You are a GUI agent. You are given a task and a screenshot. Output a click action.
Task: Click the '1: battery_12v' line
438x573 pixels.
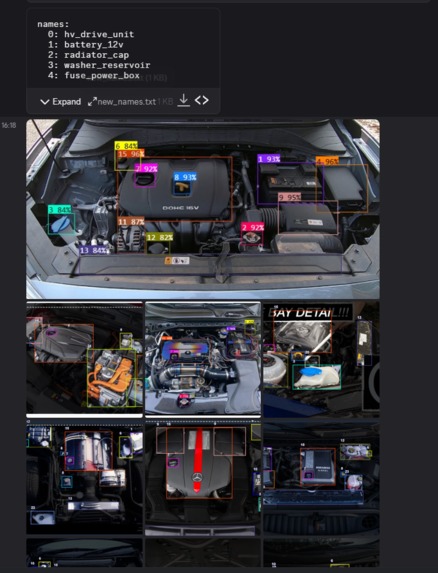click(85, 45)
